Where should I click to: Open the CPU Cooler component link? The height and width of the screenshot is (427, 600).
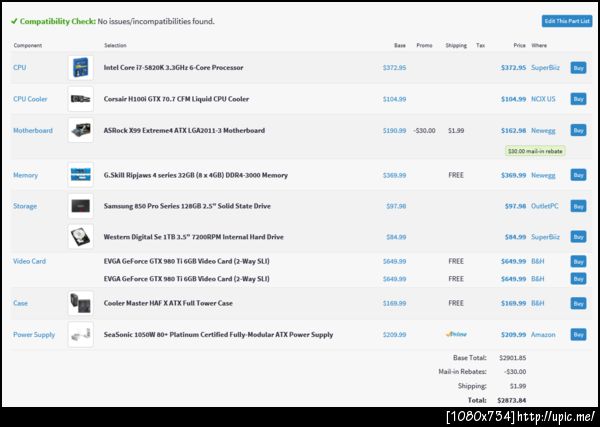[30, 99]
